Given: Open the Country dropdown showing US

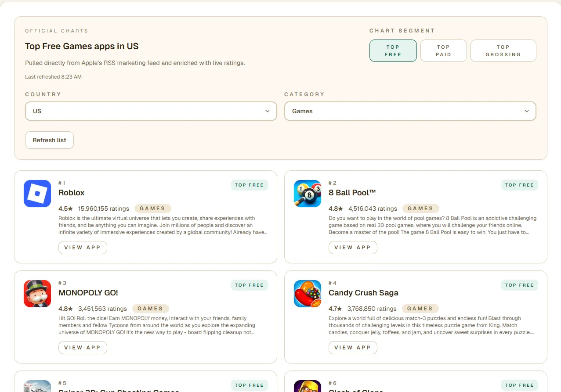Looking at the screenshot, I should (x=151, y=111).
